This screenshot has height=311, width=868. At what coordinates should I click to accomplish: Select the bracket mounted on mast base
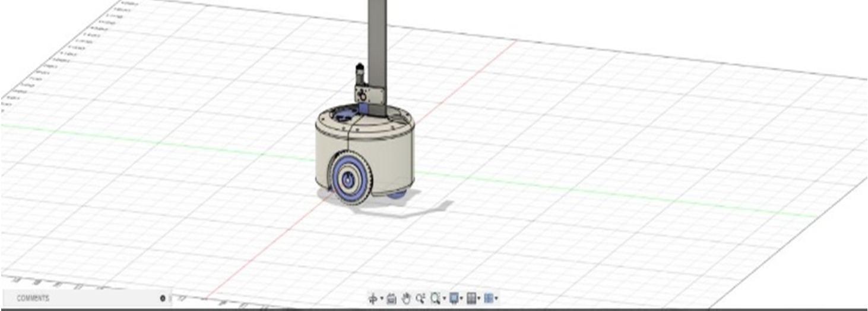coord(370,93)
